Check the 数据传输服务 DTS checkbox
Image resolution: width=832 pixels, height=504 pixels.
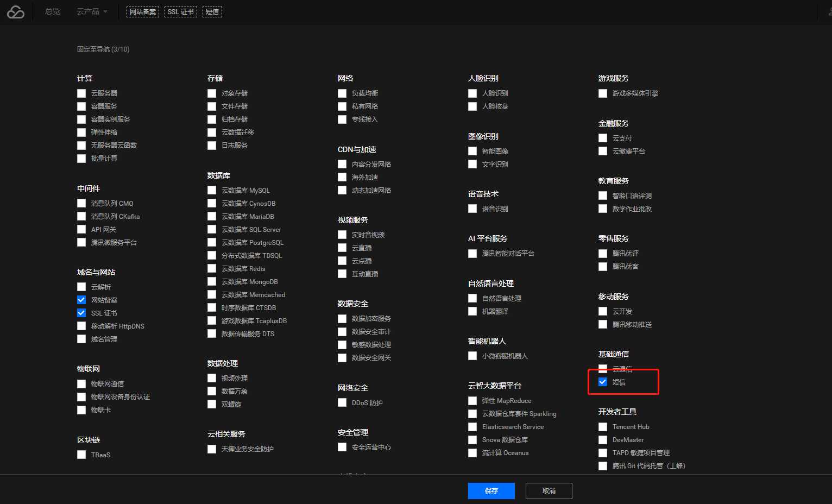212,333
